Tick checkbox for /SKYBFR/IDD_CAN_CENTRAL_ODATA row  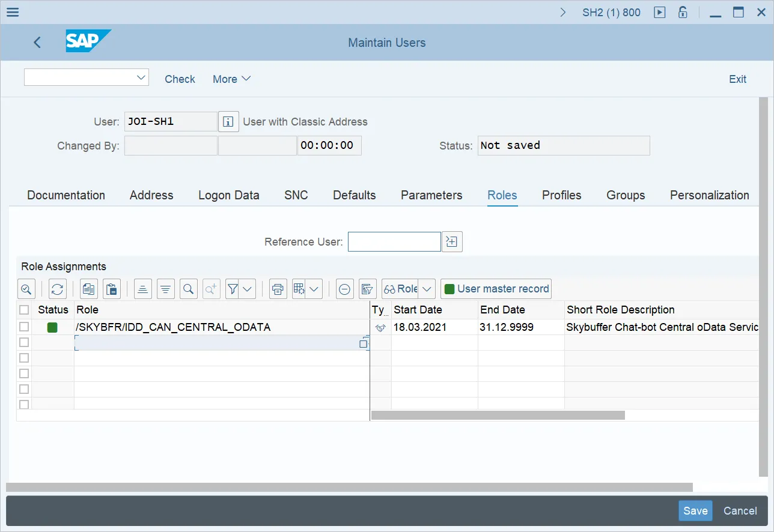(x=24, y=327)
